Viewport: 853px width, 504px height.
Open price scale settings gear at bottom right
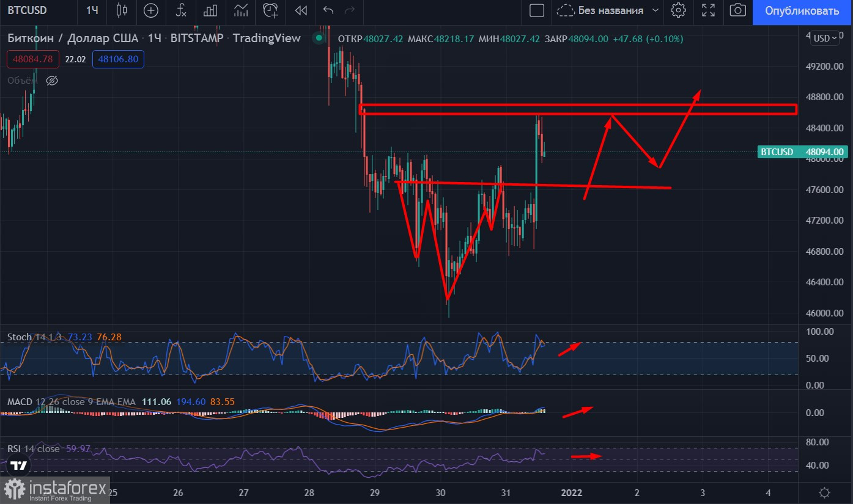pyautogui.click(x=824, y=492)
